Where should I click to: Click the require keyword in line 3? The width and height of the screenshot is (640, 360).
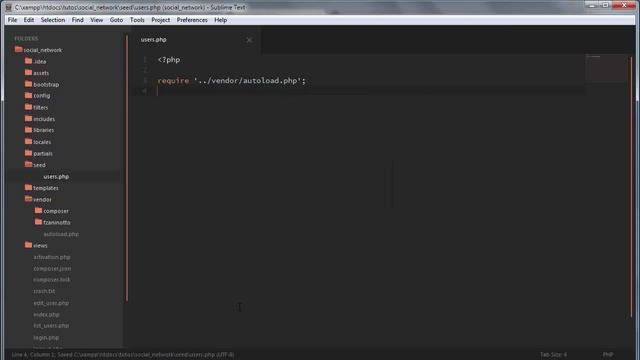pyautogui.click(x=173, y=80)
